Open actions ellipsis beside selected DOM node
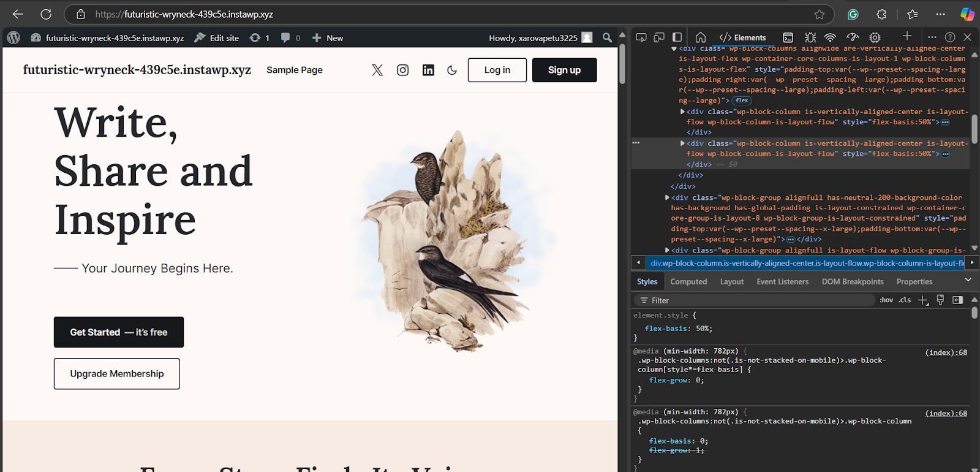 click(636, 143)
